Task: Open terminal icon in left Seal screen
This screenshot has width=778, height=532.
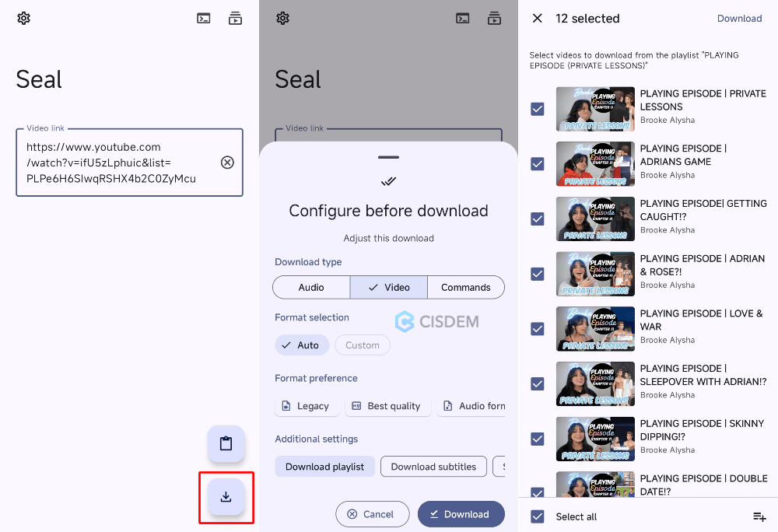Action: (x=203, y=19)
